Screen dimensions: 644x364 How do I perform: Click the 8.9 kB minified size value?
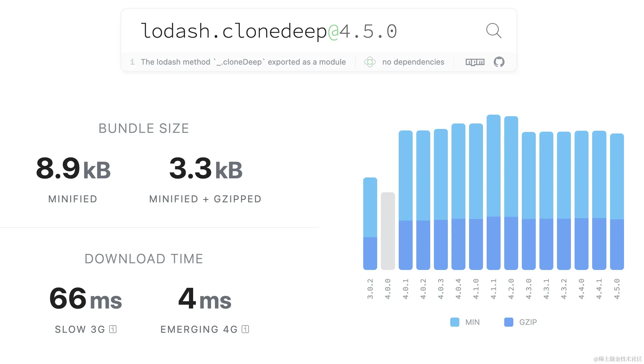(x=73, y=169)
